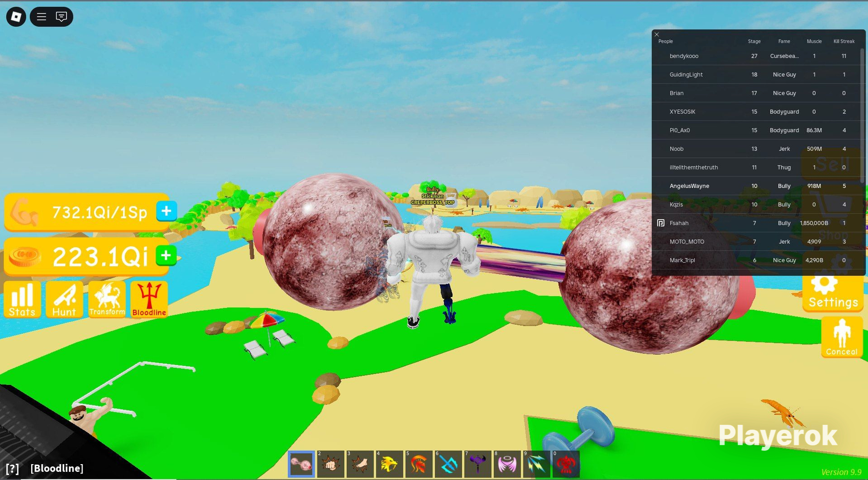Click the Fsahah player badge icon
Viewport: 868px width, 480px height.
click(661, 223)
